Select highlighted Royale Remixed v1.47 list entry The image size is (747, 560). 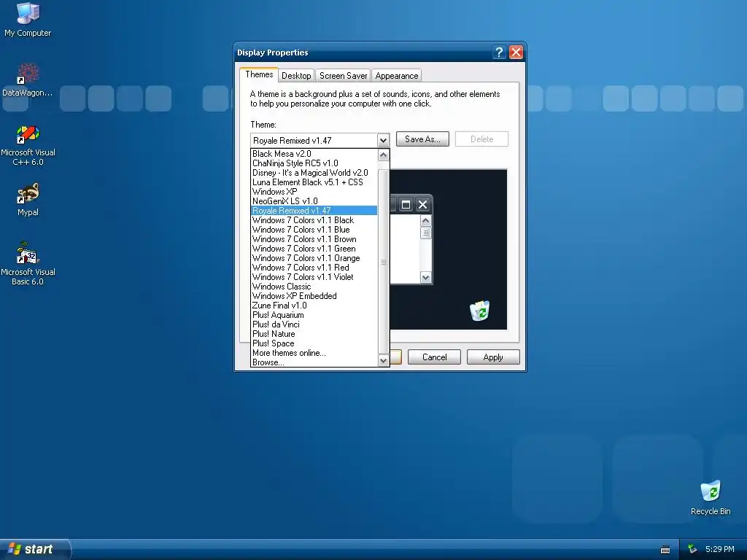coord(314,211)
